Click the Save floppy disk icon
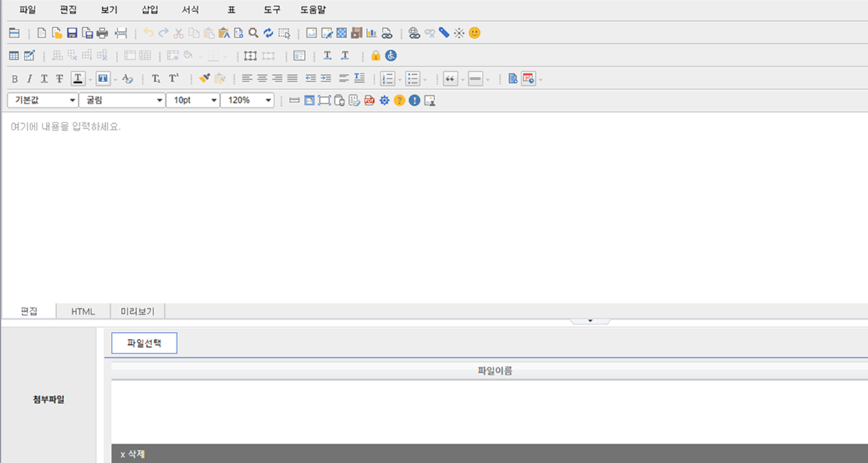Image resolution: width=868 pixels, height=463 pixels. (x=72, y=33)
